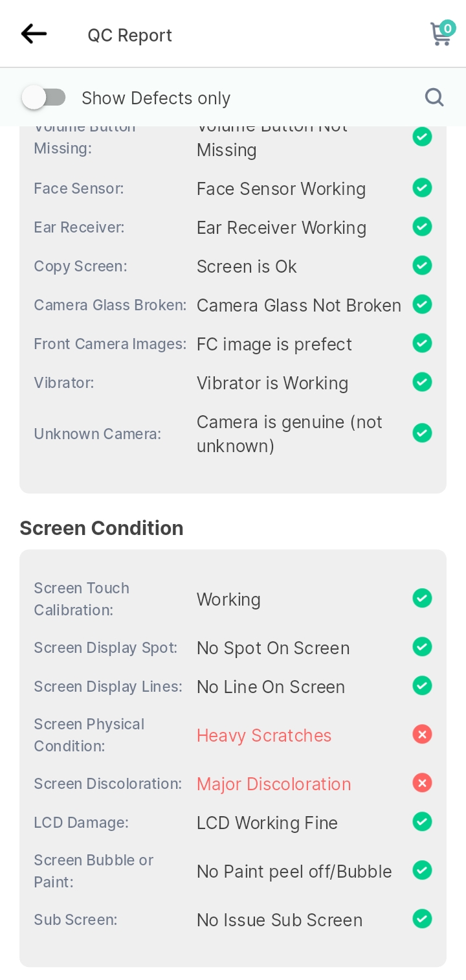The image size is (466, 980).
Task: Select the Unknown Camera row label
Action: (x=98, y=434)
